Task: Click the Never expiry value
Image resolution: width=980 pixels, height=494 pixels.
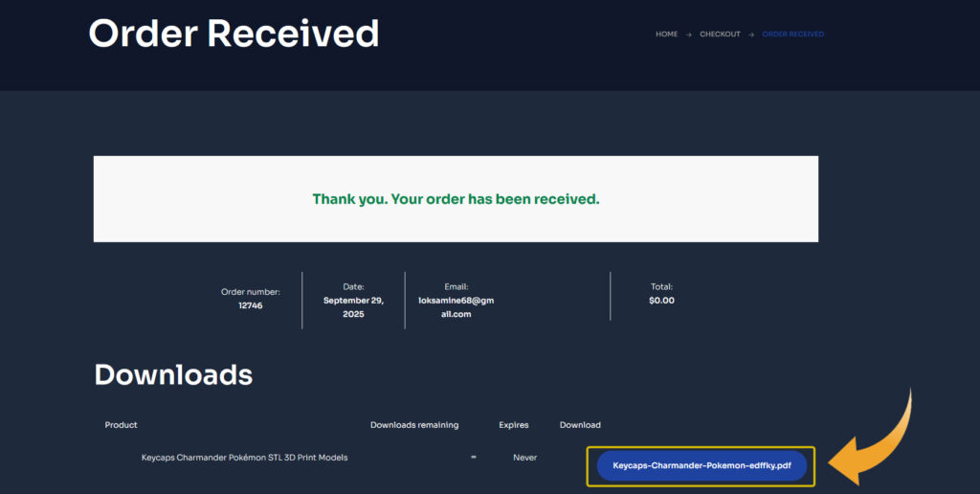Action: tap(524, 458)
